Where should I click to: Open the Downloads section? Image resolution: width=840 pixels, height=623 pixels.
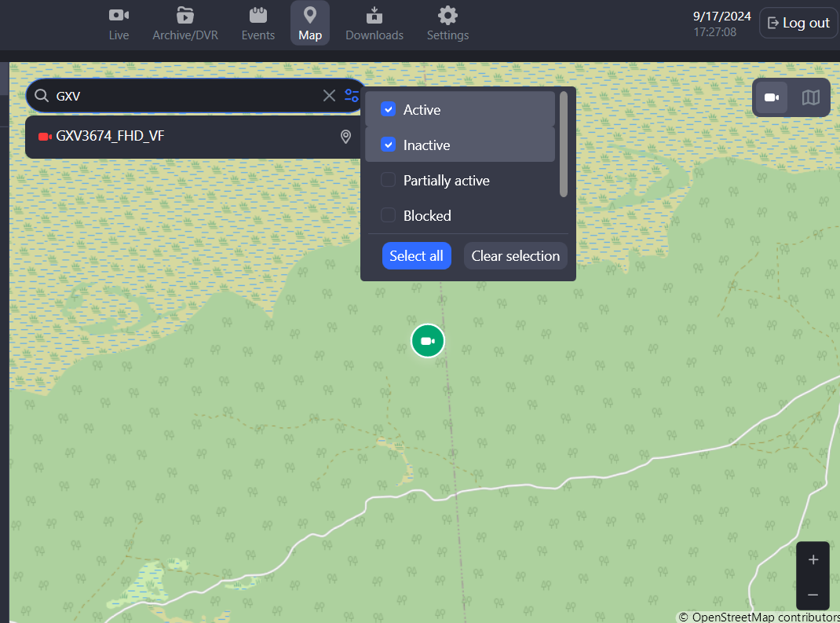point(374,24)
